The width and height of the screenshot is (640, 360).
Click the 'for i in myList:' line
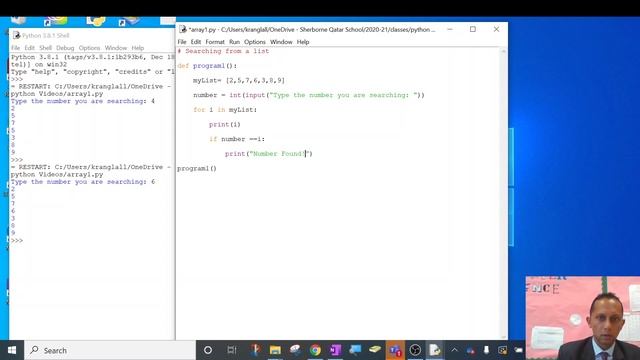coord(225,110)
